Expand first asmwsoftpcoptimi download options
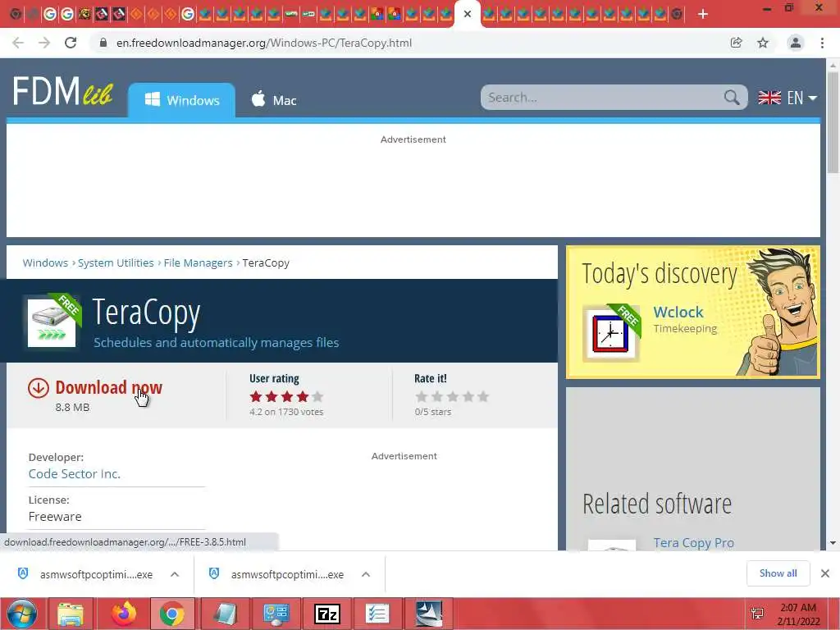 pyautogui.click(x=175, y=574)
